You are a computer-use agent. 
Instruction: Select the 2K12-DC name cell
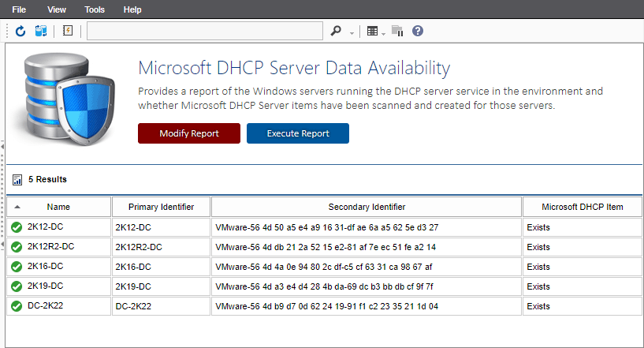pyautogui.click(x=59, y=227)
